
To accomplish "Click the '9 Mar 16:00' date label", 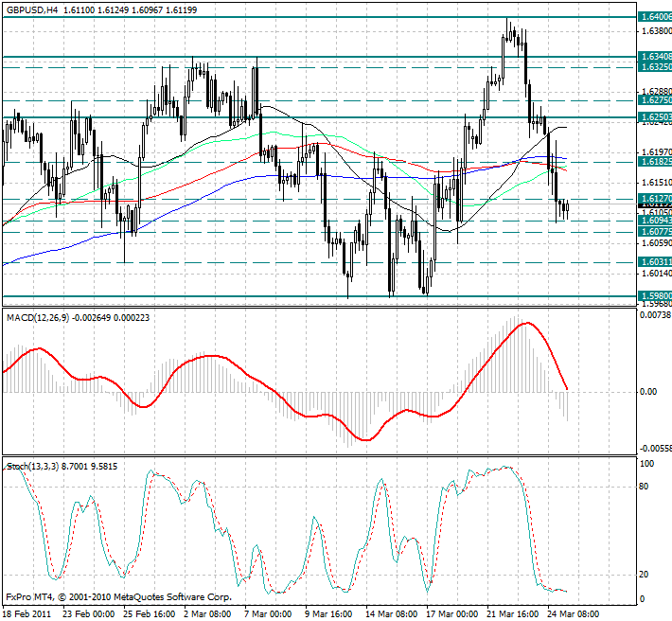I will 329,613.
